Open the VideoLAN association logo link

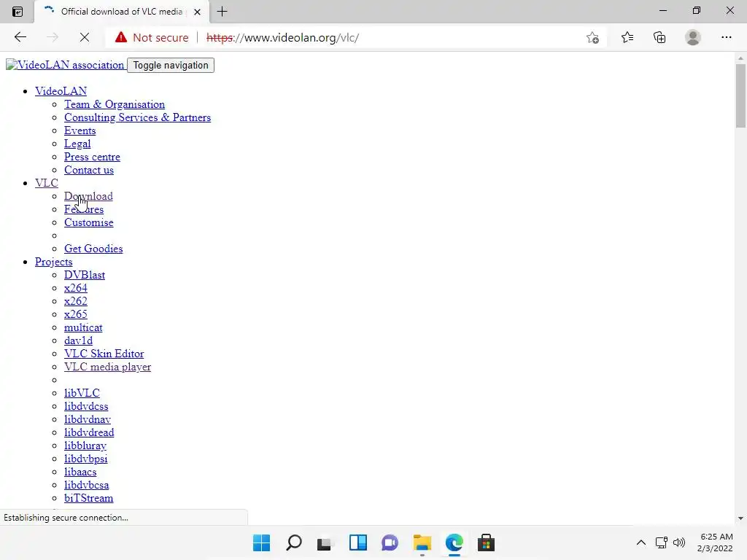(65, 65)
